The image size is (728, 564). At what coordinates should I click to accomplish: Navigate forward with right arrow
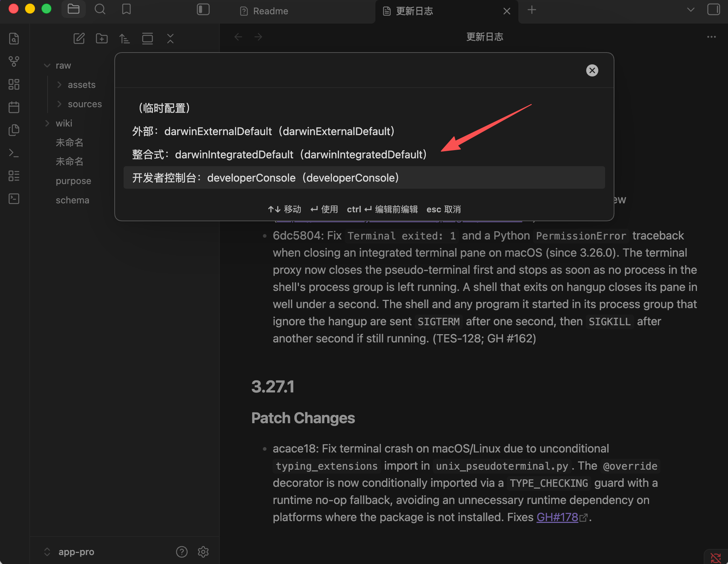pyautogui.click(x=258, y=37)
